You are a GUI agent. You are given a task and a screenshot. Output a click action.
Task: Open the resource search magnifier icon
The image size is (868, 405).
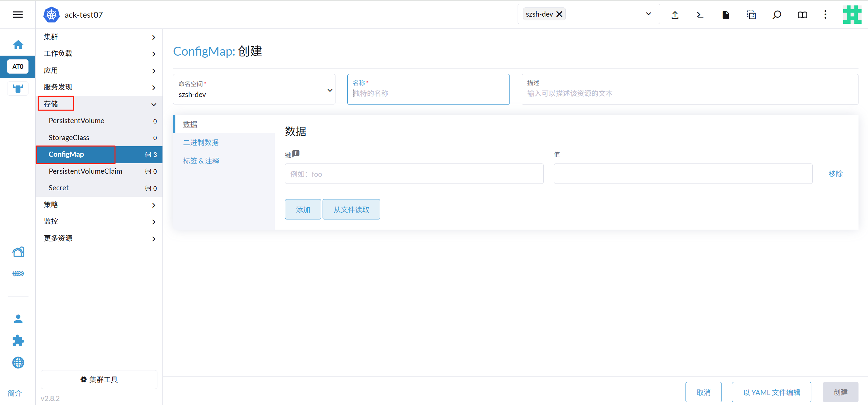click(776, 15)
